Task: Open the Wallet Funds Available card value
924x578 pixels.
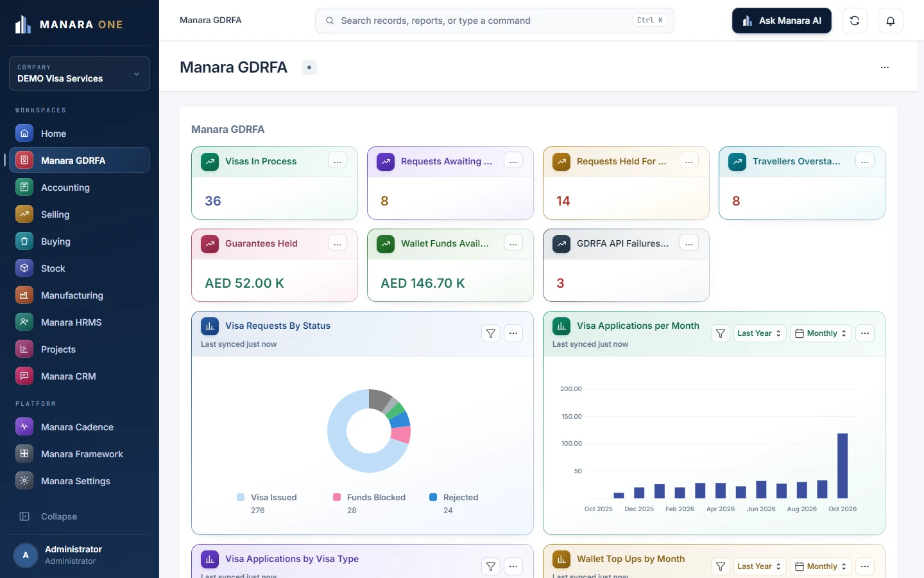Action: coord(422,283)
